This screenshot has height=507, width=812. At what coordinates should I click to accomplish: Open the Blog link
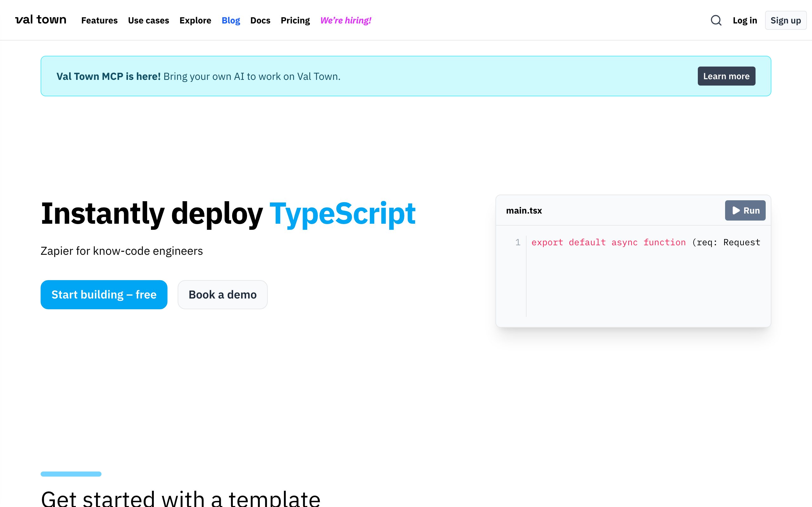[x=231, y=21]
